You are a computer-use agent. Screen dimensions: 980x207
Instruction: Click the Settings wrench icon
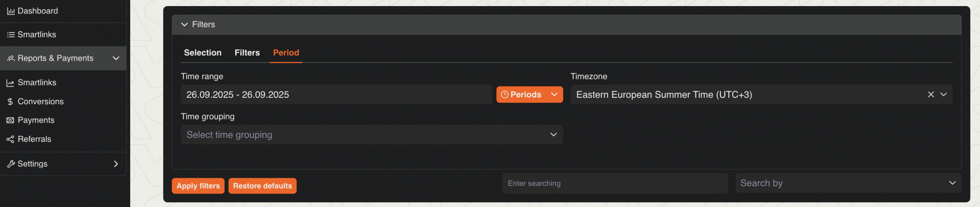pos(11,164)
